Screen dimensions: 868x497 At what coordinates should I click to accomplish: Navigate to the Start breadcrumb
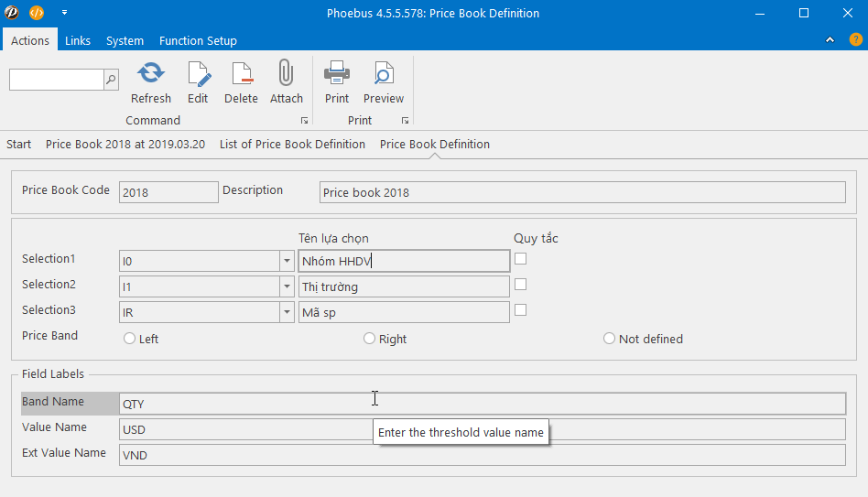pos(18,144)
